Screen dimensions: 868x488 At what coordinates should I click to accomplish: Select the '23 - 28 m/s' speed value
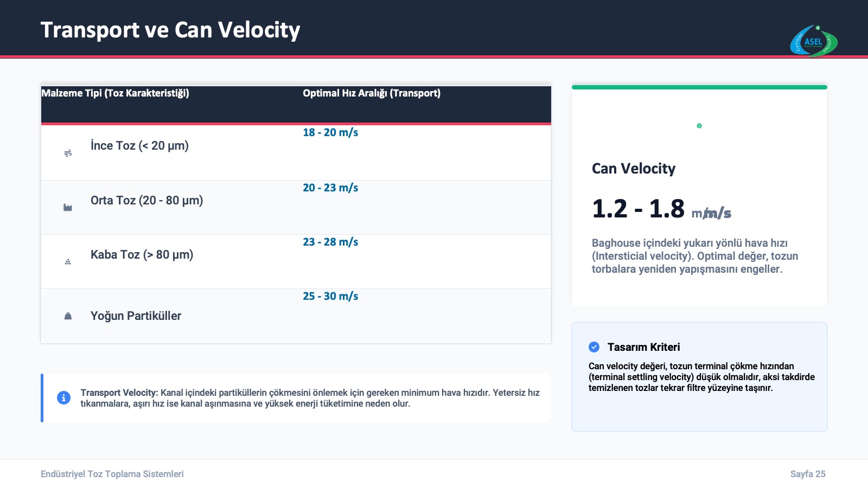(x=330, y=242)
